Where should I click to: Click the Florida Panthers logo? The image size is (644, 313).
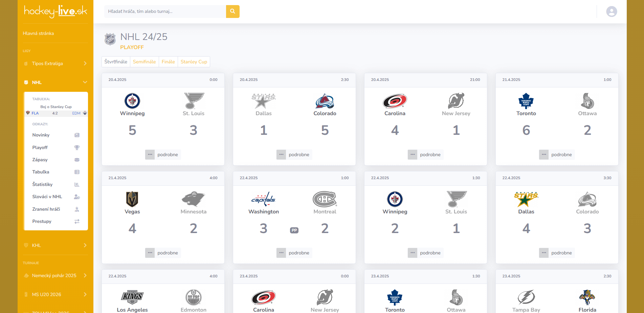587,297
